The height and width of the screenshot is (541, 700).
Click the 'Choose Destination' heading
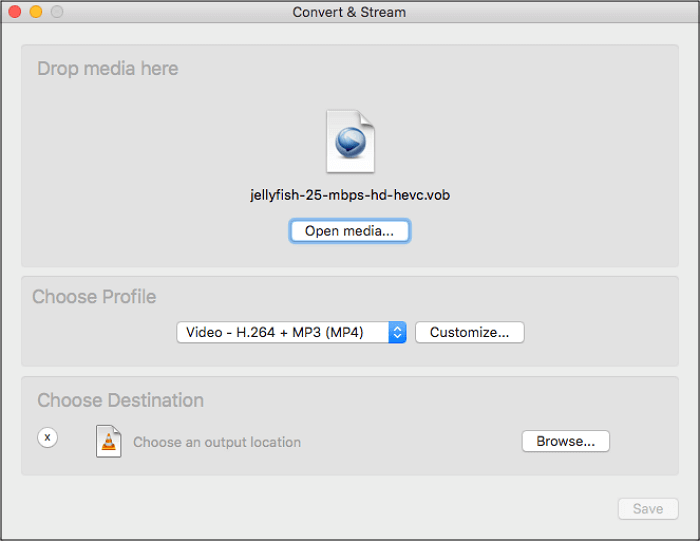coord(120,400)
